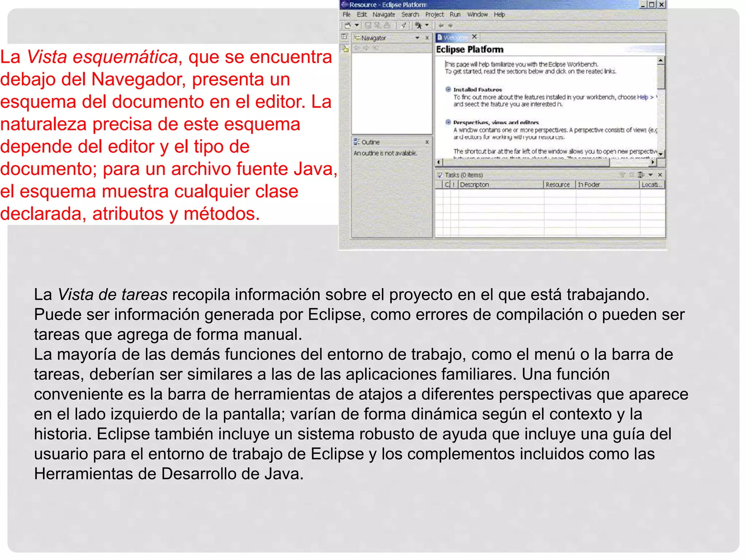The width and height of the screenshot is (747, 560).
Task: Click the Perspectives, views and editors bullet
Action: click(x=448, y=122)
